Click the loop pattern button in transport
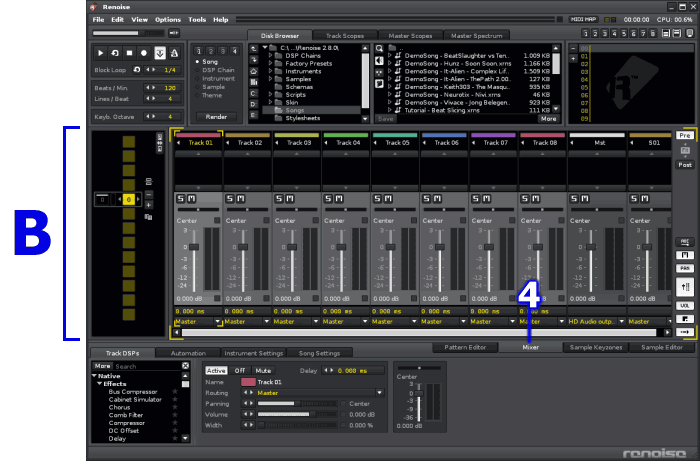The image size is (700, 461). click(x=115, y=53)
